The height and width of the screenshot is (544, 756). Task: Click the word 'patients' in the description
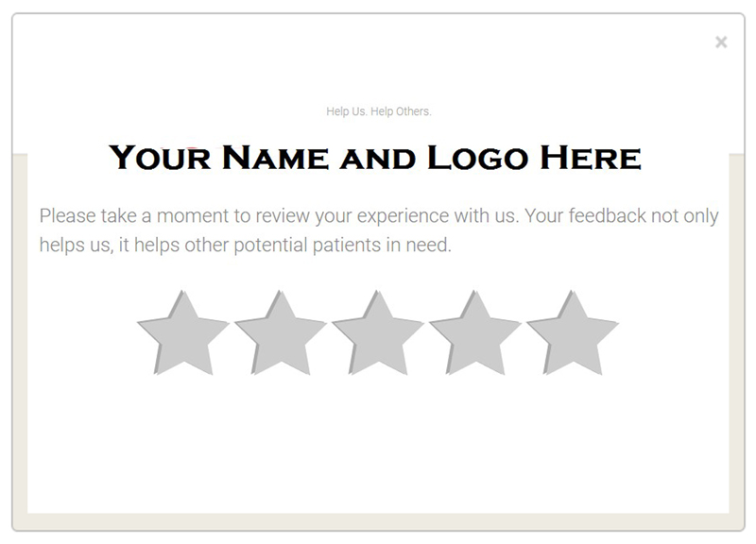[x=347, y=246]
